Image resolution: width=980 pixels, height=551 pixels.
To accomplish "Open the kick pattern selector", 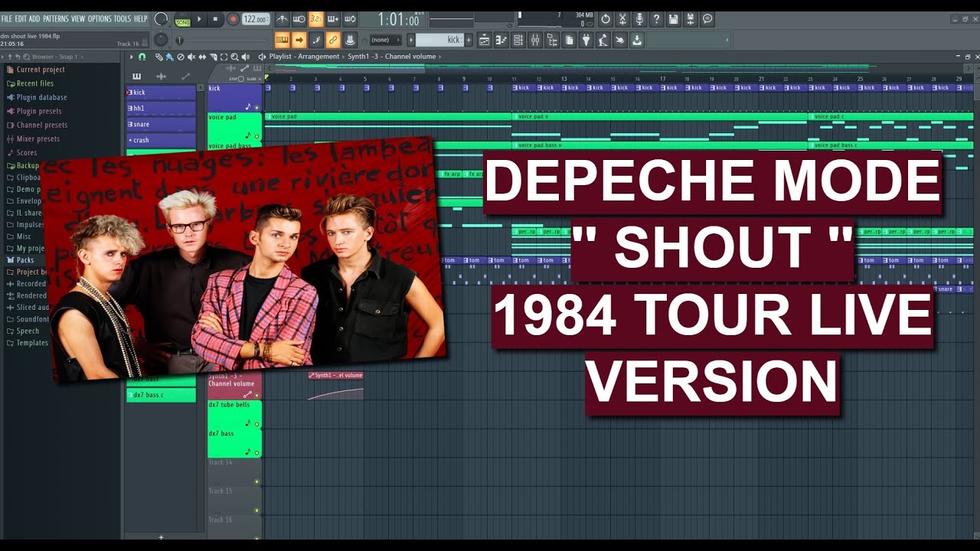I will tap(439, 40).
